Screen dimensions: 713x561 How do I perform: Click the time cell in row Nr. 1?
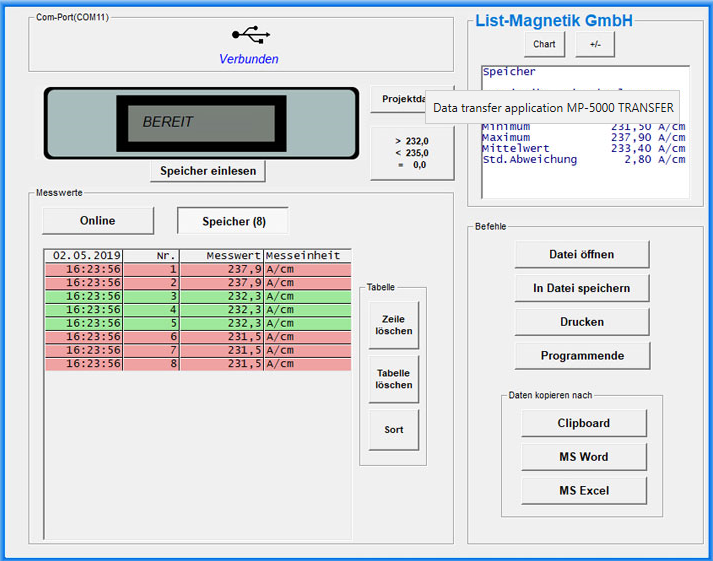click(84, 269)
